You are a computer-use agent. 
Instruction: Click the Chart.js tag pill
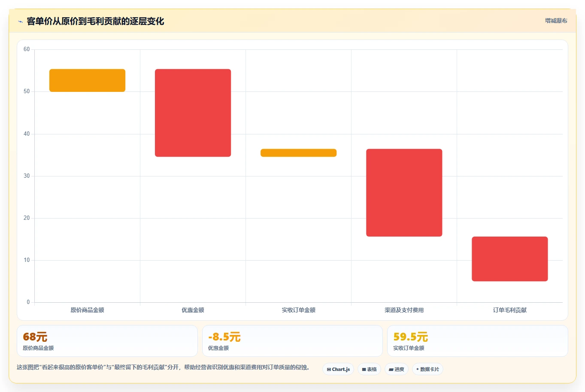338,369
